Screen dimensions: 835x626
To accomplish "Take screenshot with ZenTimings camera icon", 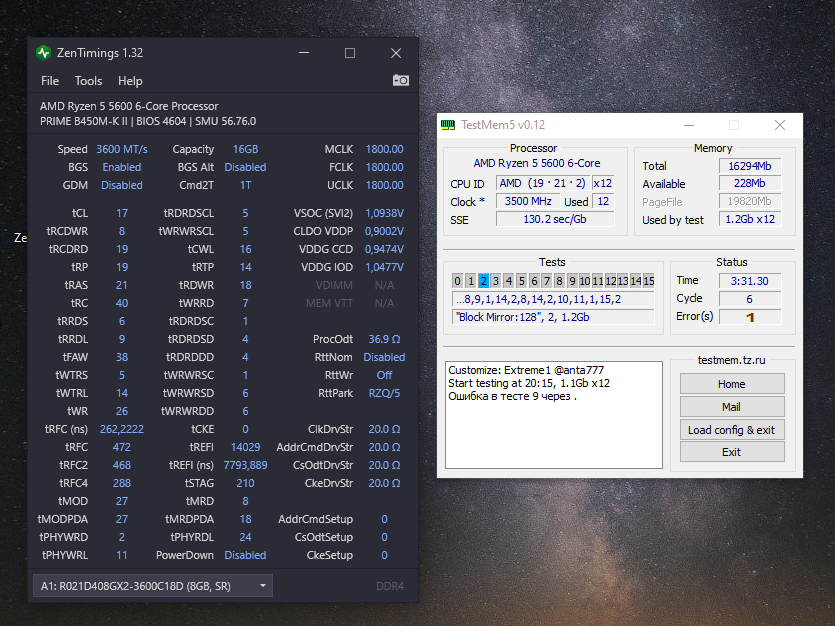I will pyautogui.click(x=400, y=80).
